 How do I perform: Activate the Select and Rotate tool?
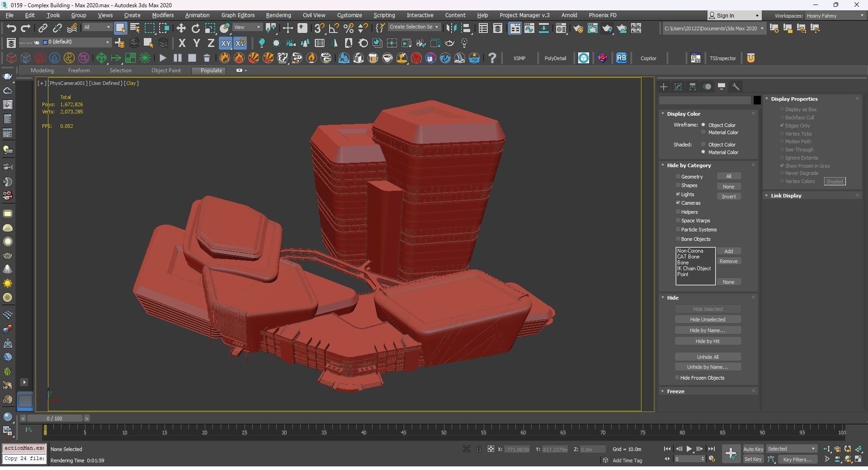coord(195,28)
